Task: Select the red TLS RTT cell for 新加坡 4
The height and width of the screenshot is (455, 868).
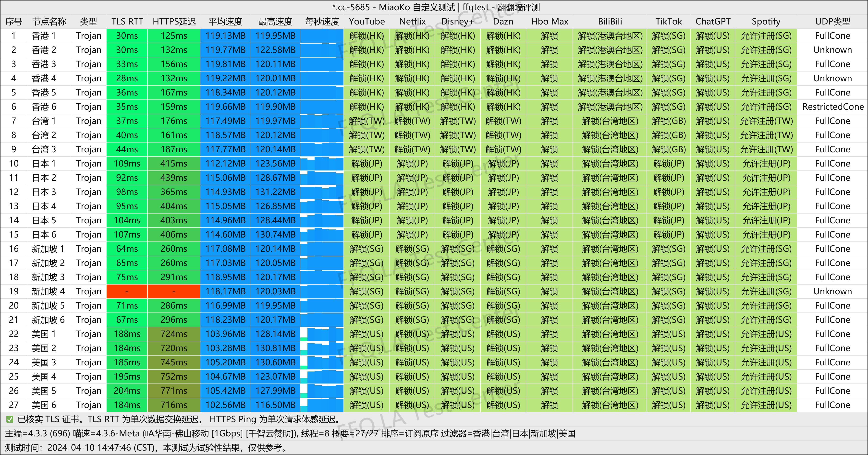Action: pos(127,291)
